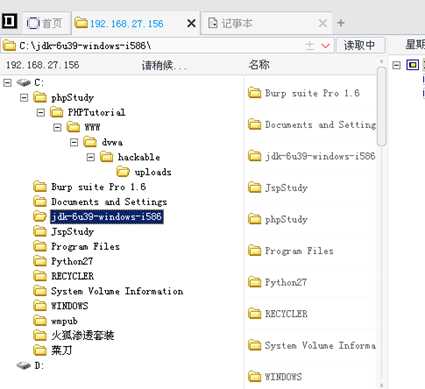Click the upload arrow icon in the address bar
This screenshot has height=389, width=425.
[310, 45]
